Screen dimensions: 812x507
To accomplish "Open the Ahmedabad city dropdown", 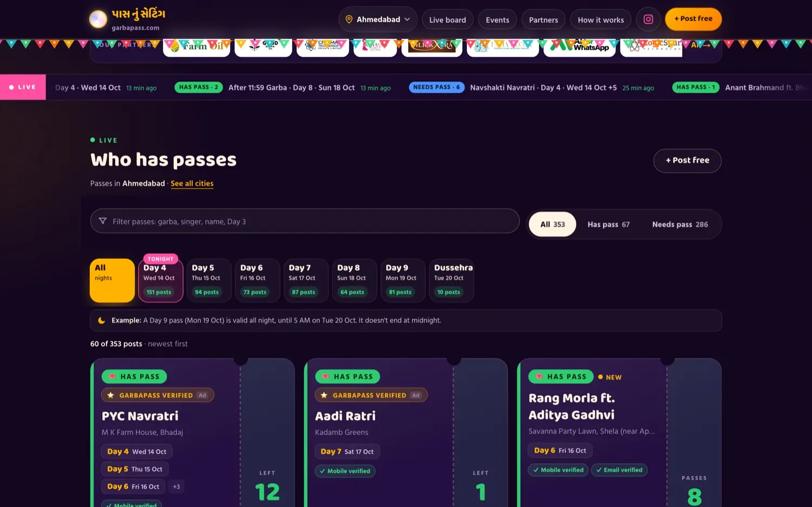I will tap(378, 19).
